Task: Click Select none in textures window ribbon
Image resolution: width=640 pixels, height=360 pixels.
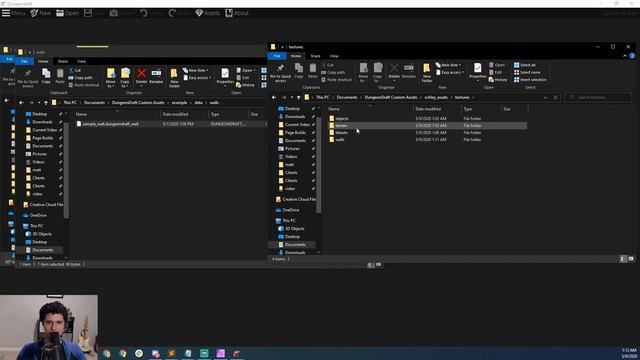Action: 527,72
